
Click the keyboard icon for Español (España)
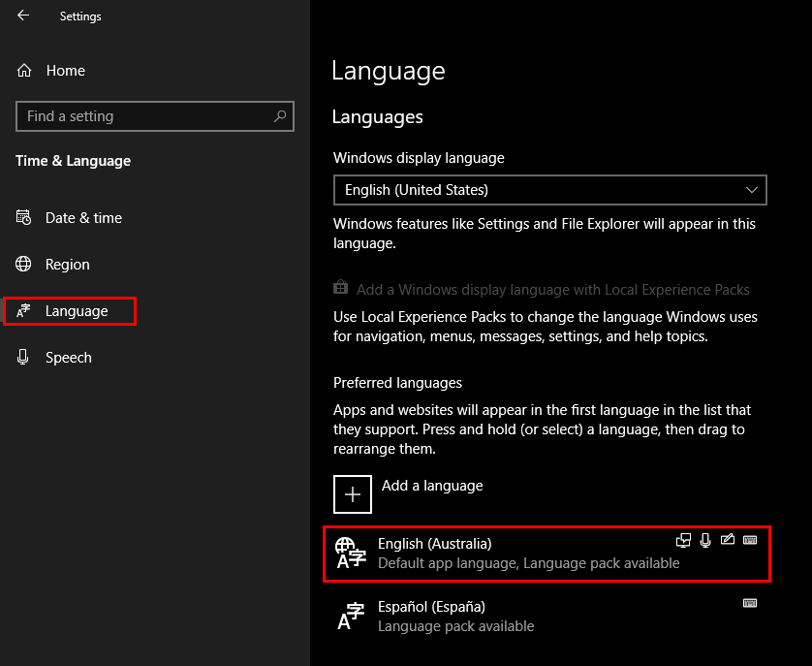pyautogui.click(x=750, y=603)
